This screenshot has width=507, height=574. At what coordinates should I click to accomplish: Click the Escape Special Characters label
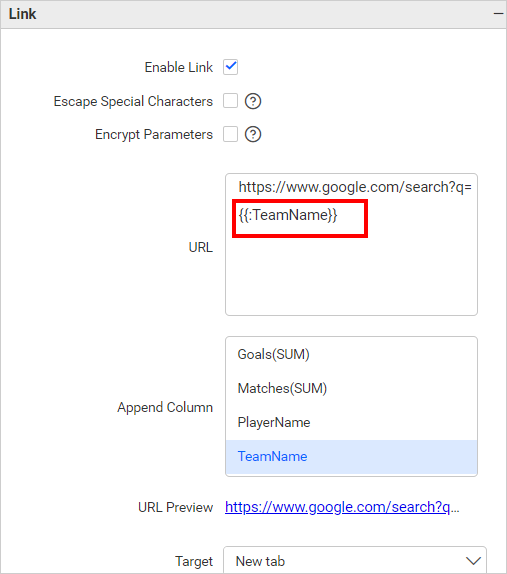(x=133, y=101)
